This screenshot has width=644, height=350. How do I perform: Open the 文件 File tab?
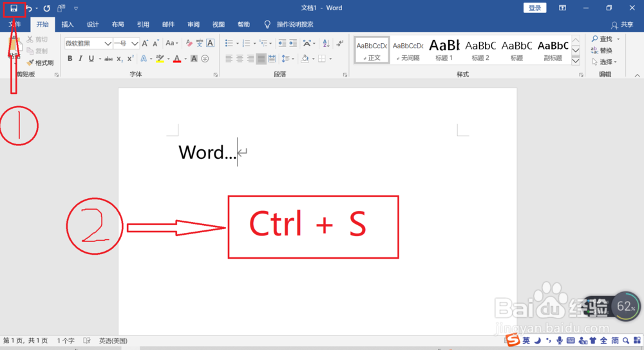[15, 24]
